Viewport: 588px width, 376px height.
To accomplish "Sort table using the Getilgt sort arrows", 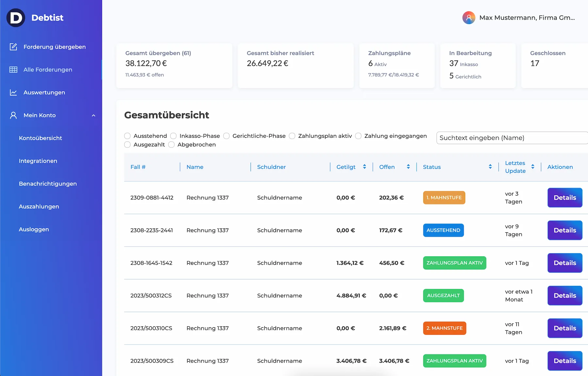I will 365,167.
